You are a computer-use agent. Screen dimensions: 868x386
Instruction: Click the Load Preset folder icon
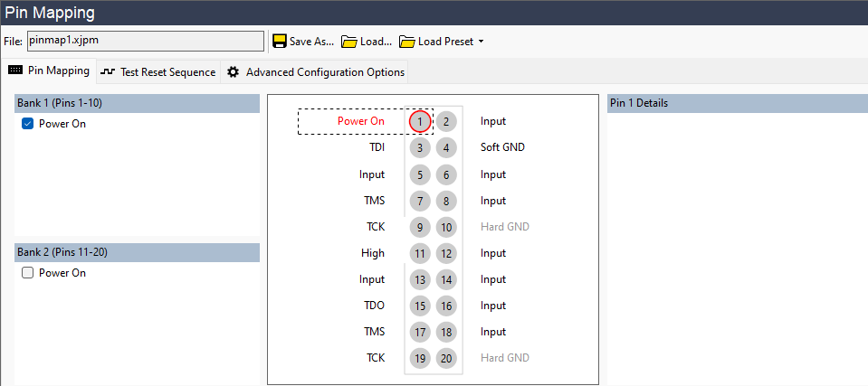(406, 42)
